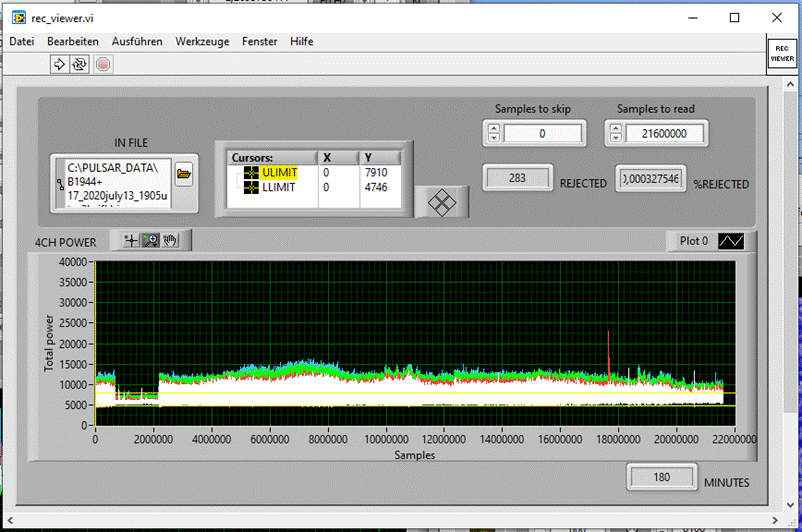This screenshot has width=802, height=532.
Task: Click the Total power axis label
Action: (49, 343)
